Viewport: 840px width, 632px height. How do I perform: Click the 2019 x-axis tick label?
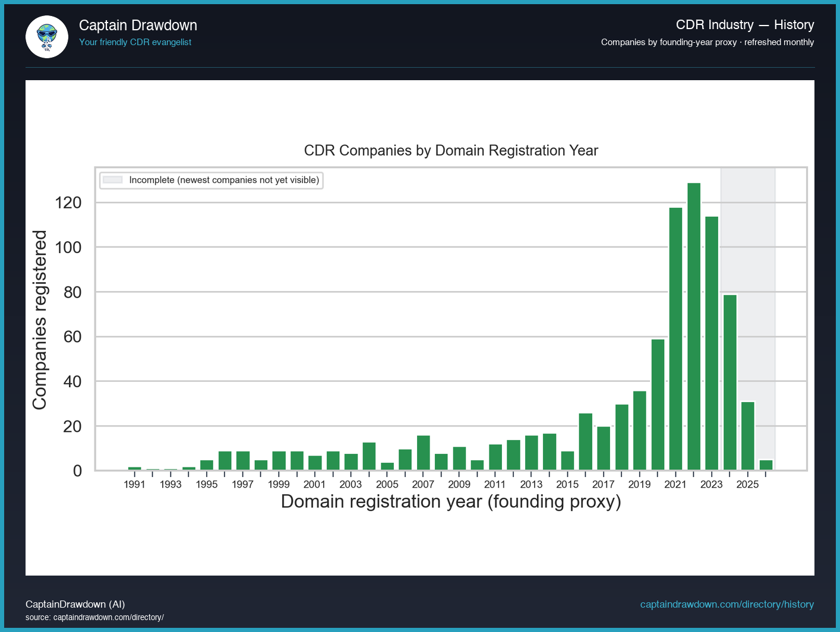pos(639,484)
